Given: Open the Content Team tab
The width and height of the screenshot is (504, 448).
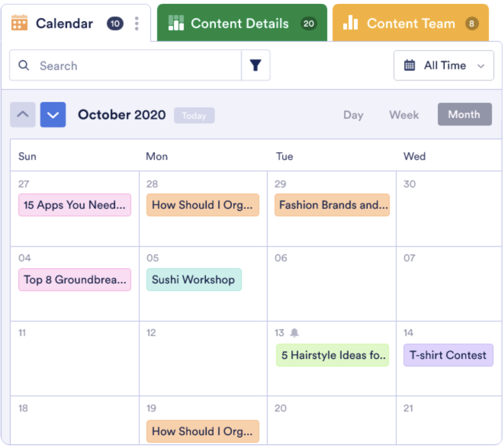Looking at the screenshot, I should pyautogui.click(x=410, y=23).
